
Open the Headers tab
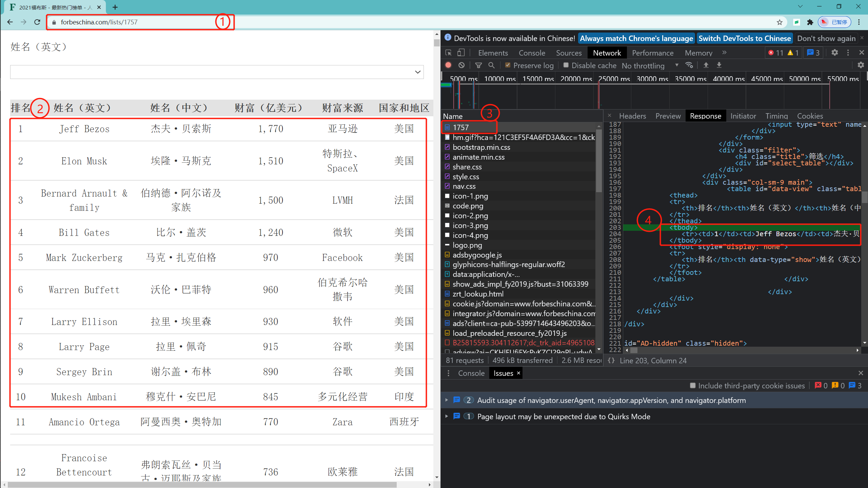click(632, 116)
